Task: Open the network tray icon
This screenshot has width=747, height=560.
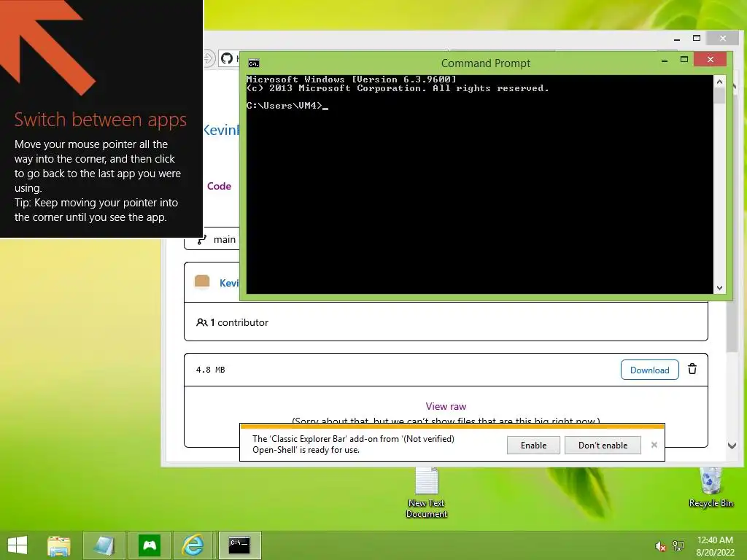Action: tap(678, 546)
